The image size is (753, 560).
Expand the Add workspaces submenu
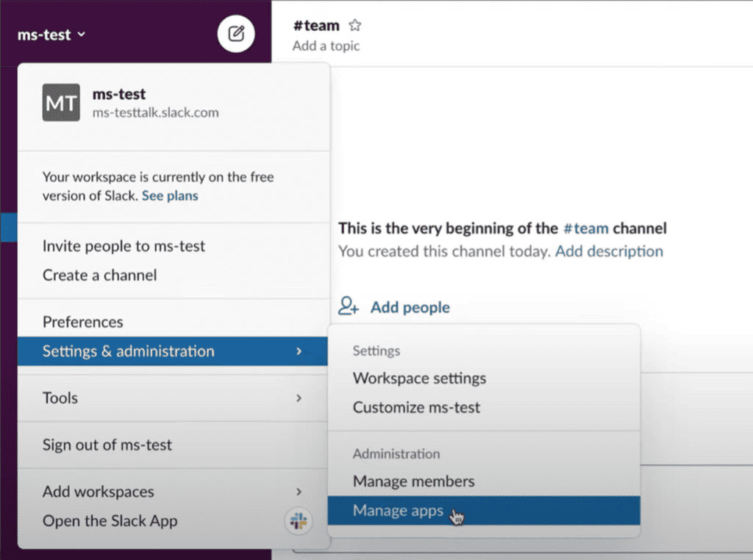173,492
